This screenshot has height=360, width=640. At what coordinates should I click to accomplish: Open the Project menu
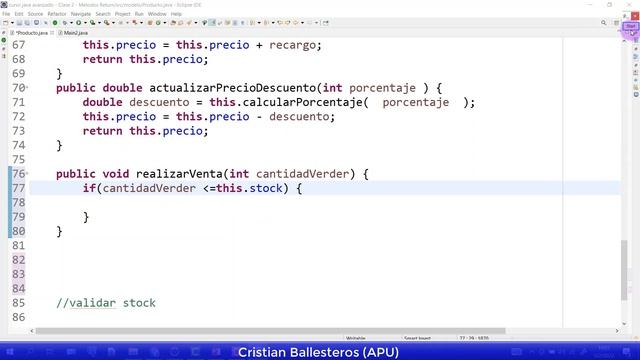coord(122,14)
